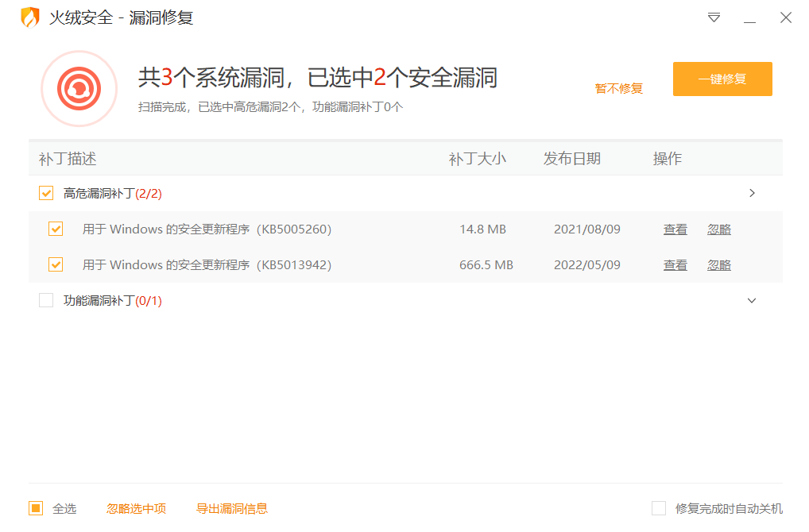The height and width of the screenshot is (532, 809).
Task: Close the vulnerability repair window
Action: pos(785,17)
